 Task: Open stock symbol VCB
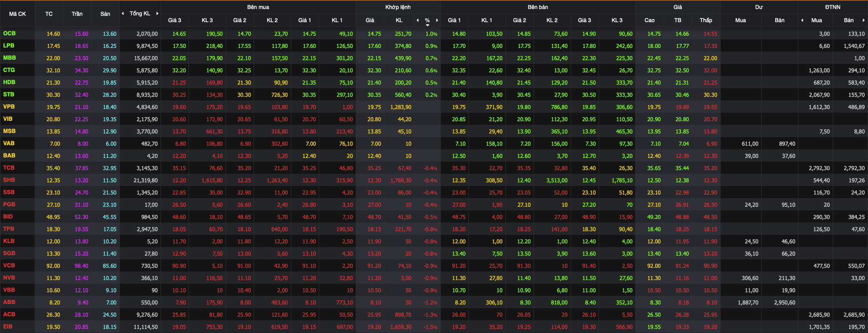(x=9, y=266)
